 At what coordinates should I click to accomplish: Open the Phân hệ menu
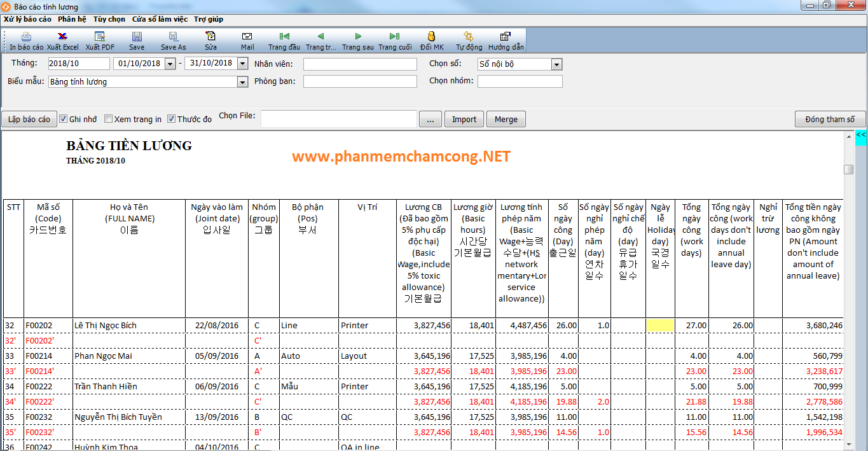[x=72, y=19]
